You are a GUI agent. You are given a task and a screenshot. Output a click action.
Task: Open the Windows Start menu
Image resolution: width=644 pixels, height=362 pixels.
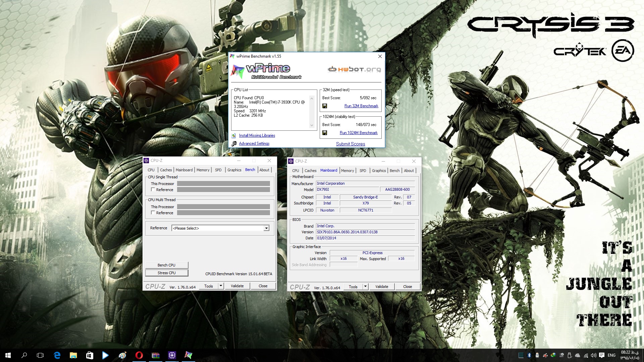coord(8,355)
